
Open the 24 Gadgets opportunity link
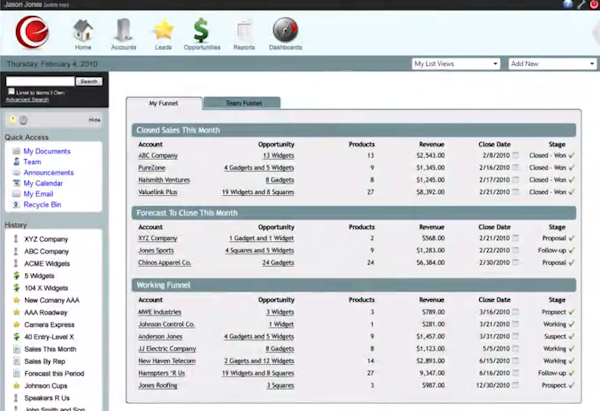coord(278,263)
